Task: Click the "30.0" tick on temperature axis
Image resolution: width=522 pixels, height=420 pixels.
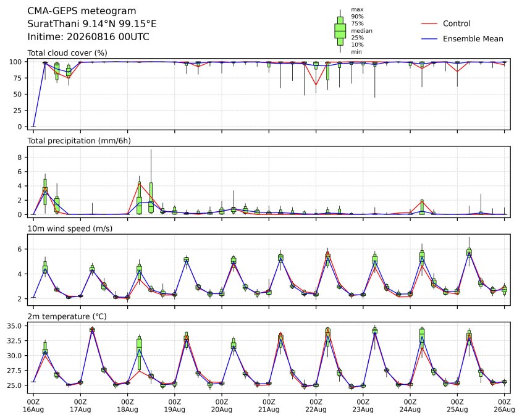Action: pyautogui.click(x=15, y=356)
